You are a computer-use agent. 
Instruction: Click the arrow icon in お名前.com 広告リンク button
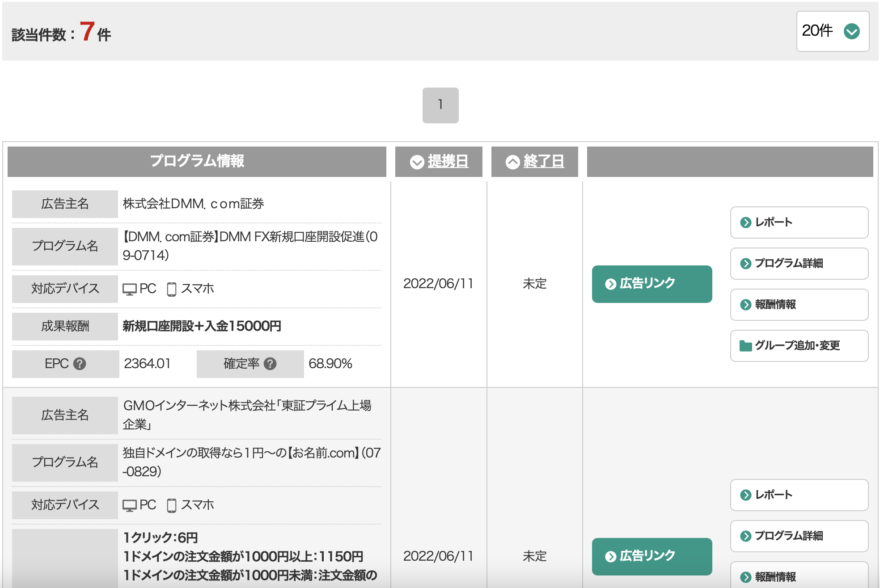(x=610, y=557)
